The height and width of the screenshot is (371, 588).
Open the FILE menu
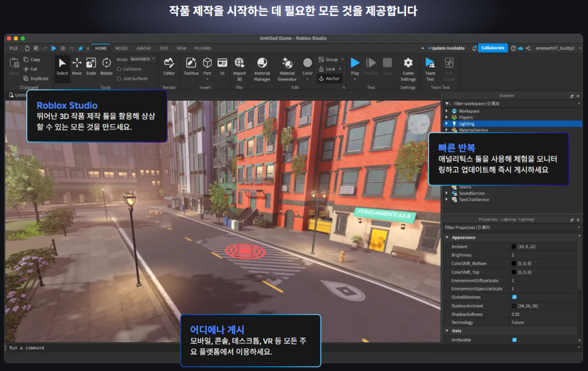click(x=14, y=48)
